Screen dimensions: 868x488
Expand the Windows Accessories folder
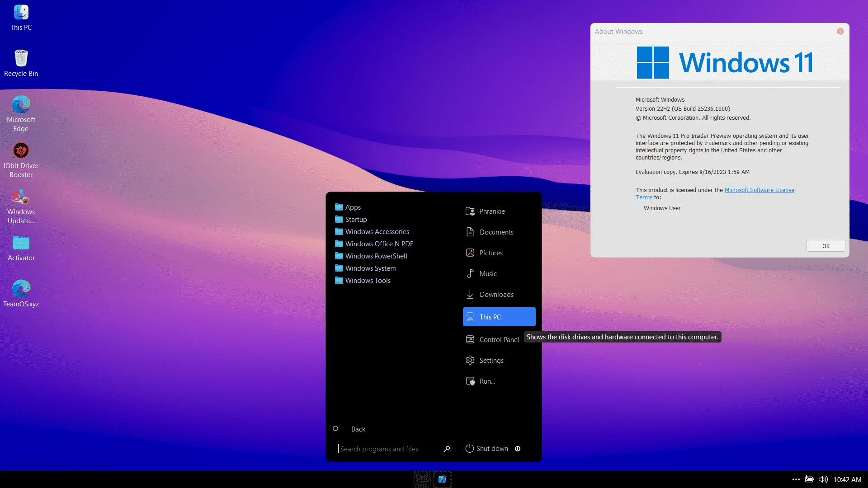(372, 232)
